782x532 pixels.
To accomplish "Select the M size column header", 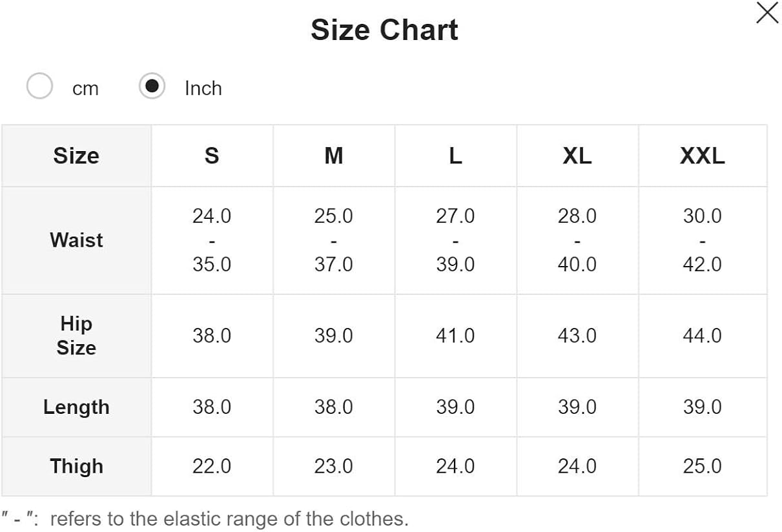I will click(x=333, y=156).
